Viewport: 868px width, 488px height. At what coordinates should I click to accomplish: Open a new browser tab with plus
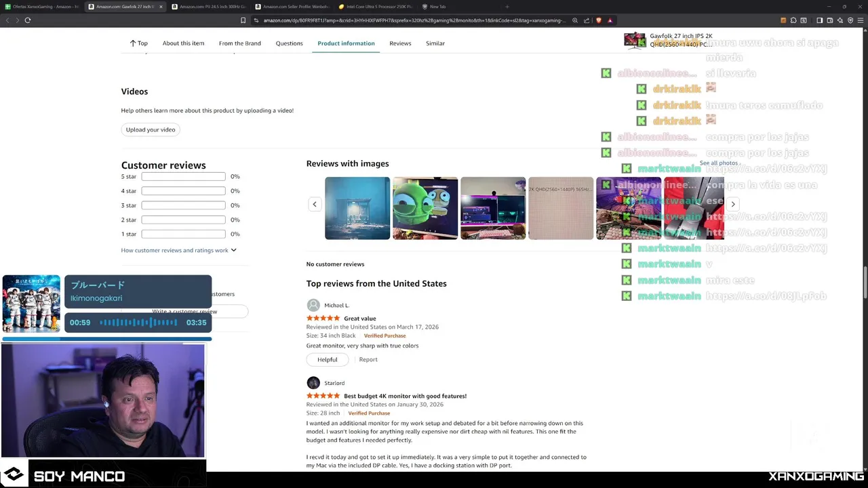[507, 7]
